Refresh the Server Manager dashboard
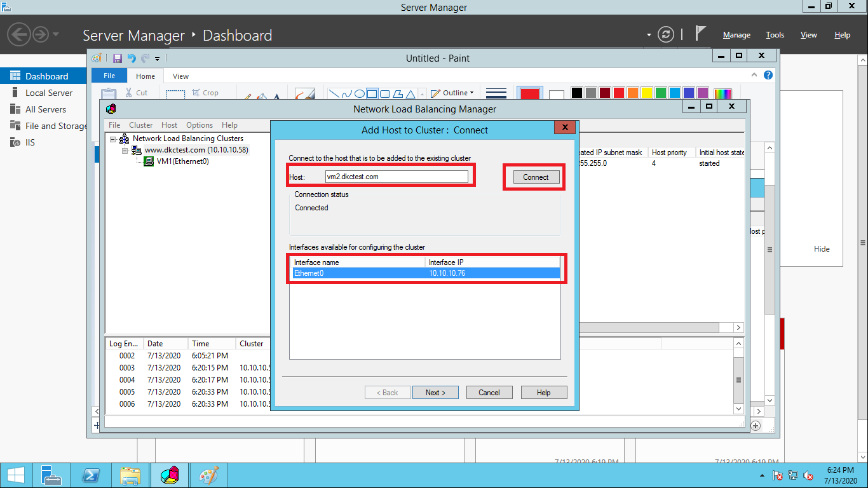 tap(665, 34)
